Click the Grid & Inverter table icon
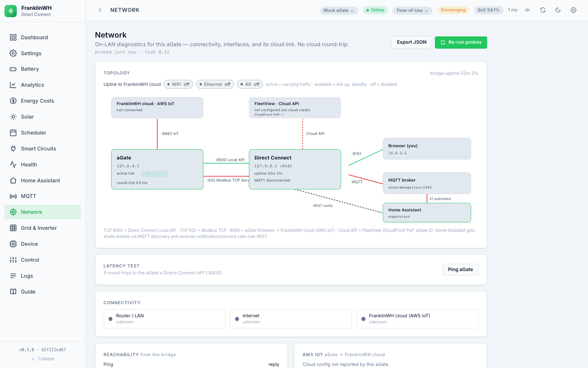 click(x=13, y=228)
